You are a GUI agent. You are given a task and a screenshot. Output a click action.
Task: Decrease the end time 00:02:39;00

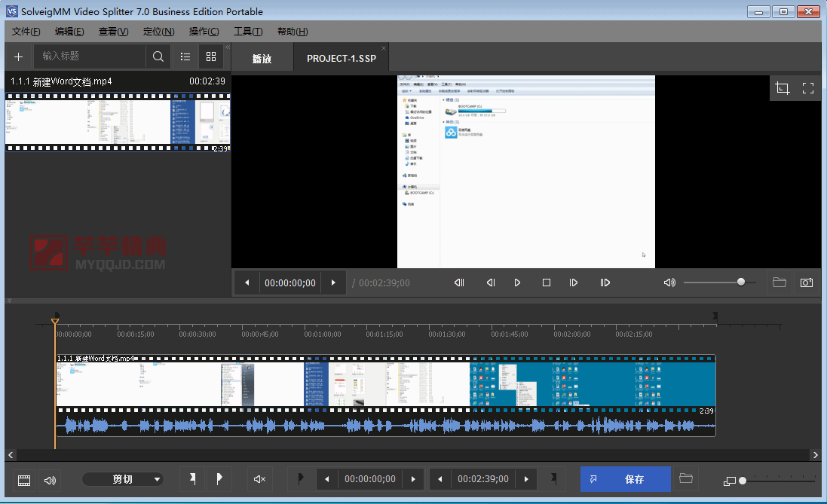(x=440, y=479)
